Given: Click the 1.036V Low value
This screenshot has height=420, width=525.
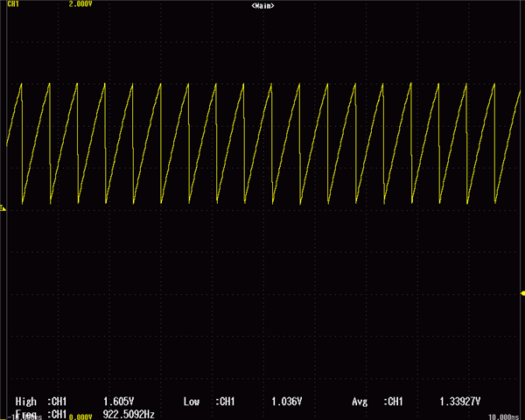Looking at the screenshot, I should click(287, 402).
